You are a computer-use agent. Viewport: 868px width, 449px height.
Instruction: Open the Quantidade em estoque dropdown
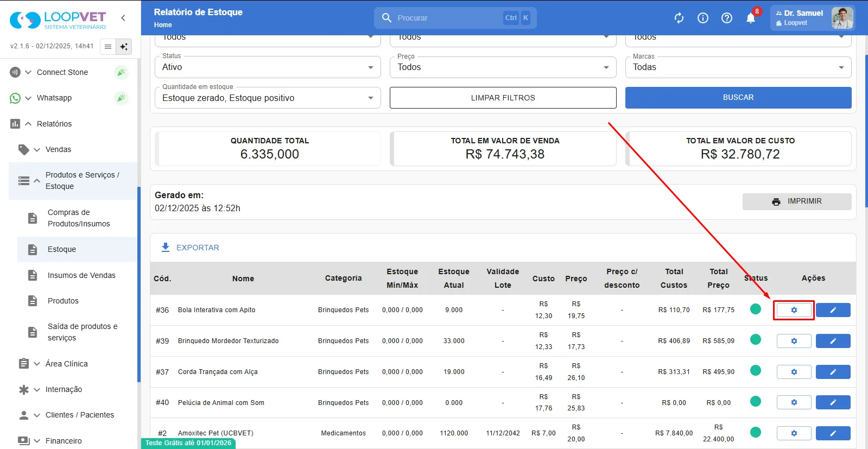(268, 98)
